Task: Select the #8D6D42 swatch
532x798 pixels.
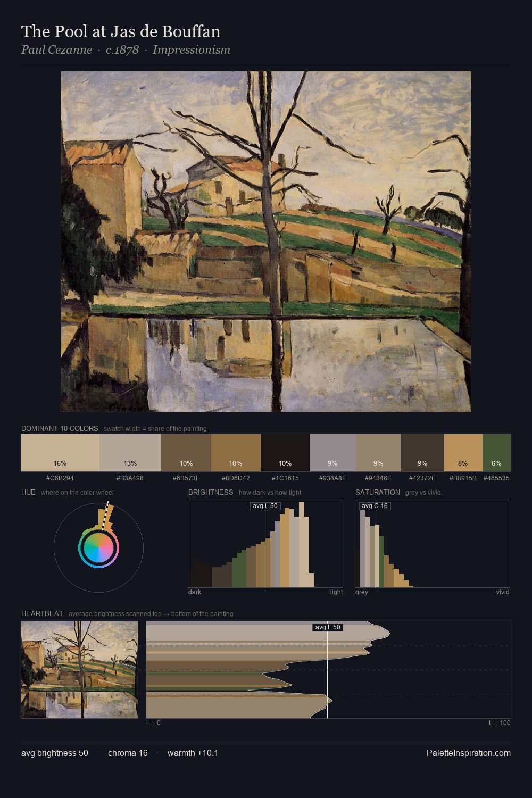Action: click(236, 453)
